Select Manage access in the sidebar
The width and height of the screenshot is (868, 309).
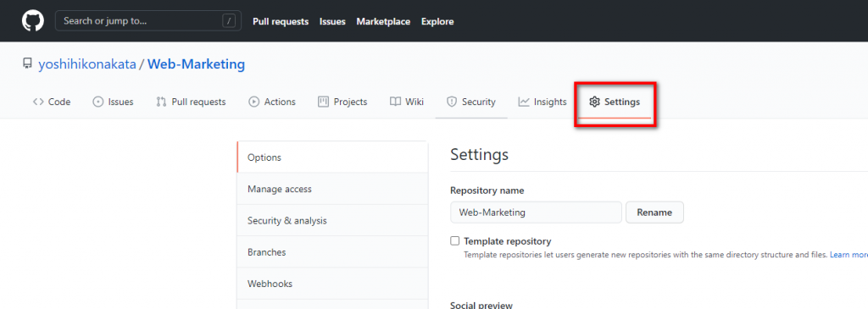(332, 189)
